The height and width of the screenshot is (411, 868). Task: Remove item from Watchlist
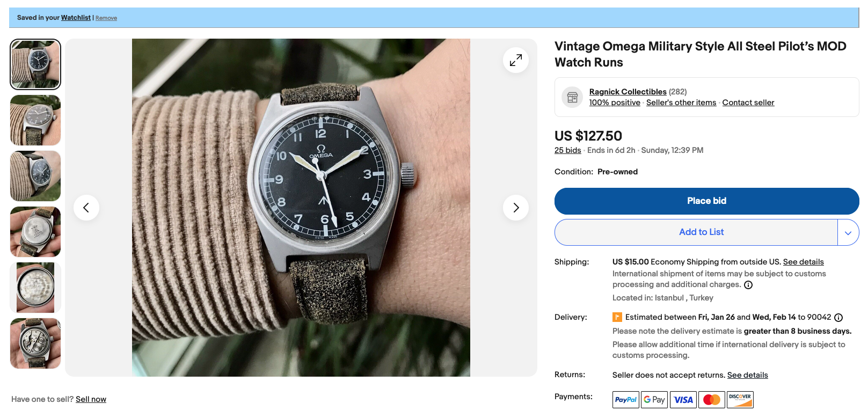(x=106, y=18)
